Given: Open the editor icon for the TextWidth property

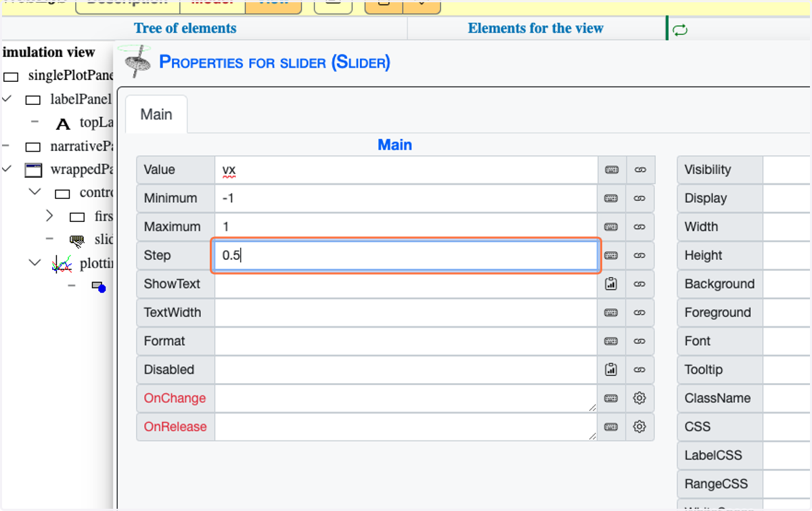Looking at the screenshot, I should tap(612, 313).
